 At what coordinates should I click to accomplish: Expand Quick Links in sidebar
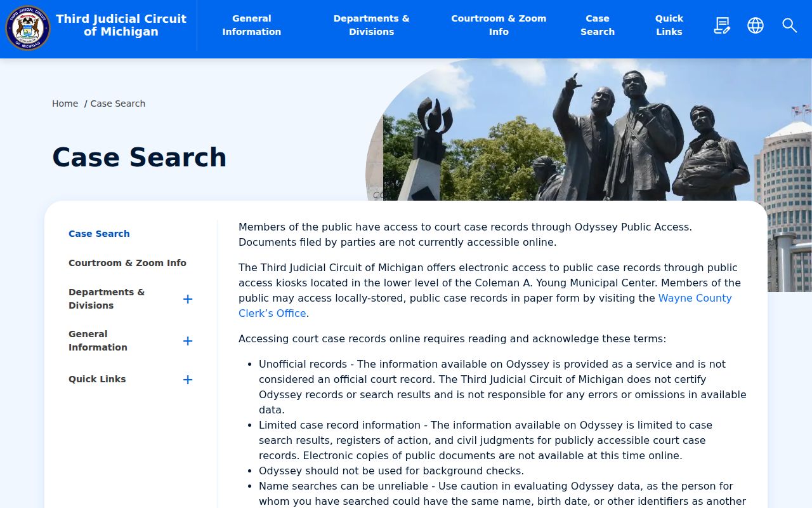pos(188,380)
